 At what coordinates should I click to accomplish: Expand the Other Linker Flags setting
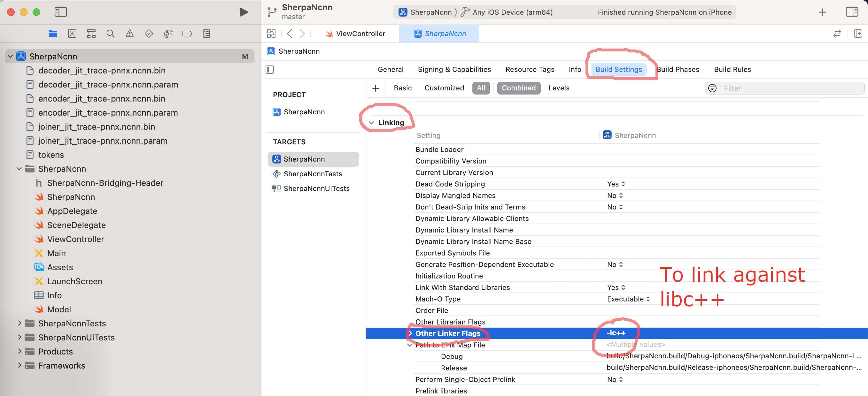click(410, 333)
